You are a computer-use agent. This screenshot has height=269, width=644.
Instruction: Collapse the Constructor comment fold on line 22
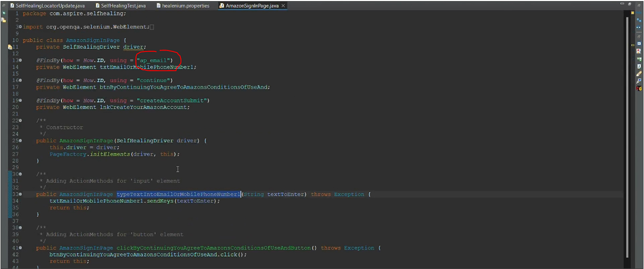[20, 121]
